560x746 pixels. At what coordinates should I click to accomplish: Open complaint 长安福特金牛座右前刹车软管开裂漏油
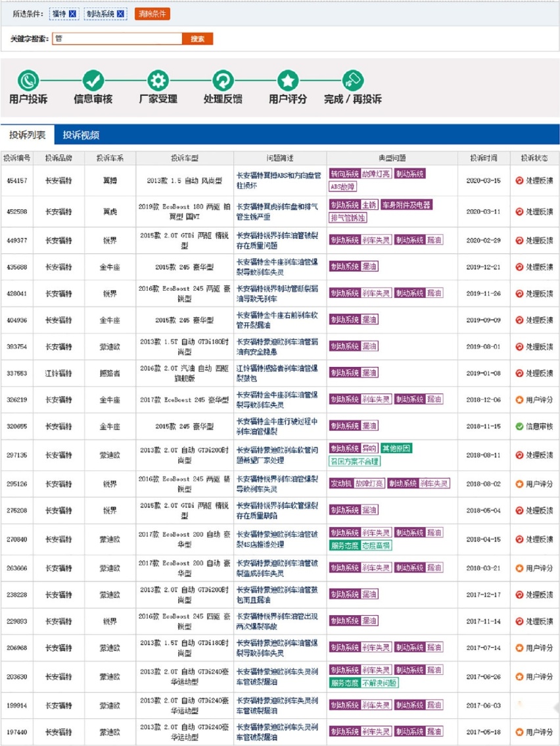pos(277,320)
